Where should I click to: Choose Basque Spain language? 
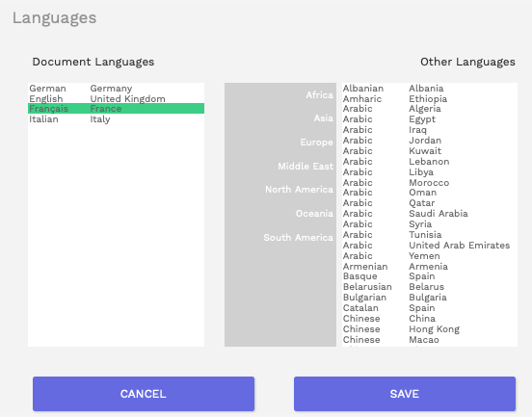429,276
